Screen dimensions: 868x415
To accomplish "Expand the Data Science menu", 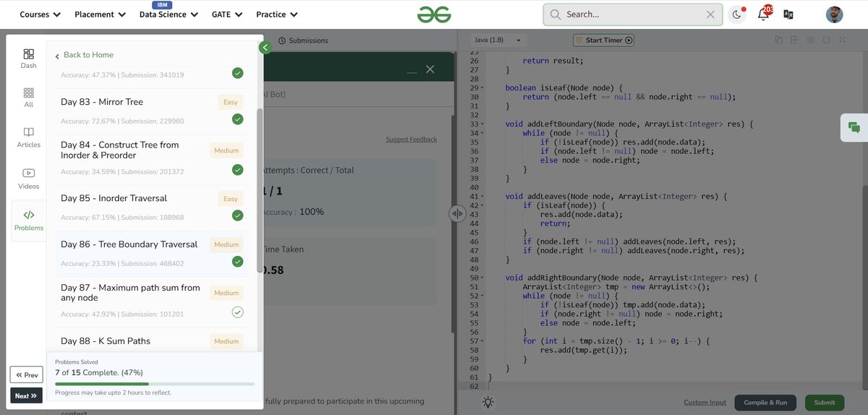I will tap(169, 14).
